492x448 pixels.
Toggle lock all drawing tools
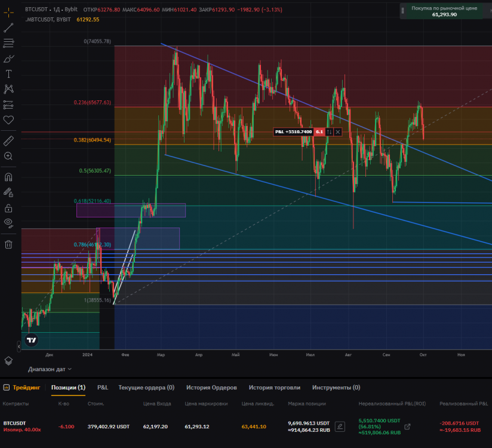coord(8,208)
